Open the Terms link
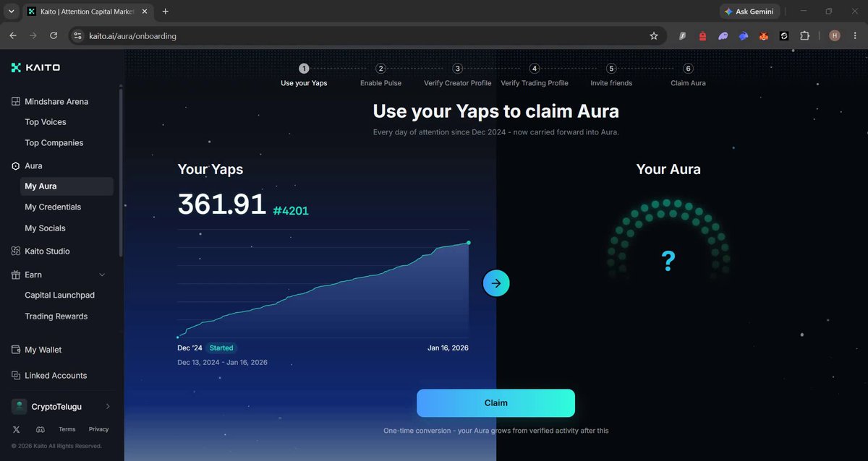Viewport: 868px width, 461px height. tap(67, 429)
